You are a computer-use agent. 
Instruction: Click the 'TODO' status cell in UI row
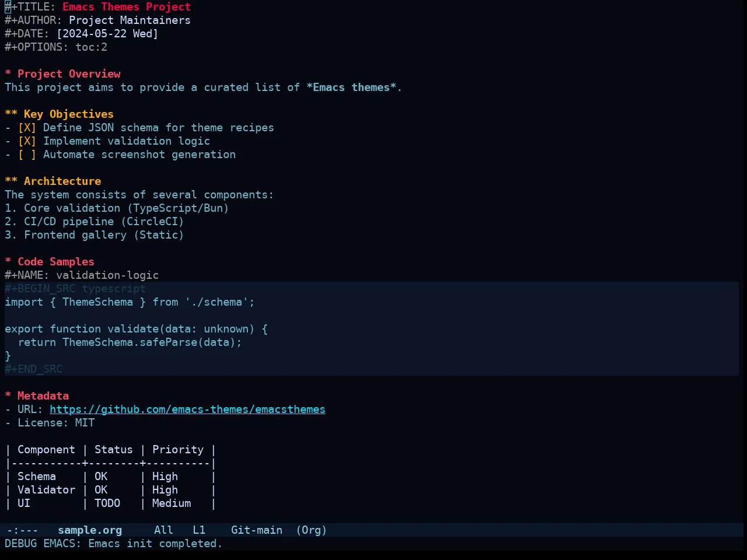point(107,503)
